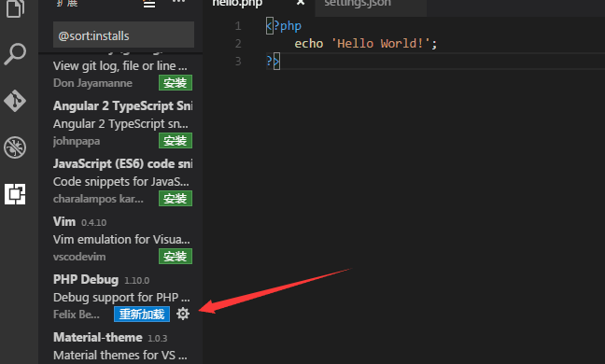Viewport: 605px width, 364px height.
Task: Click the Material-theme version 1.0.3 label
Action: tap(158, 338)
